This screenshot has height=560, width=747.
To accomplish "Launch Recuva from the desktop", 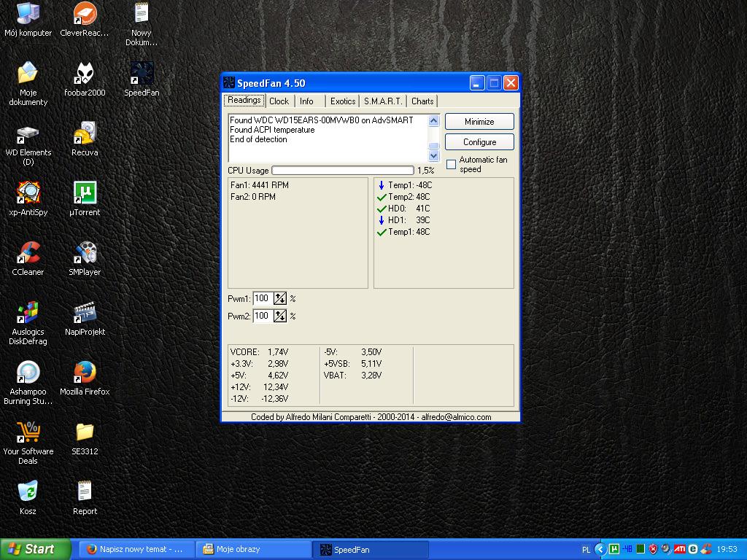I will coord(85,133).
